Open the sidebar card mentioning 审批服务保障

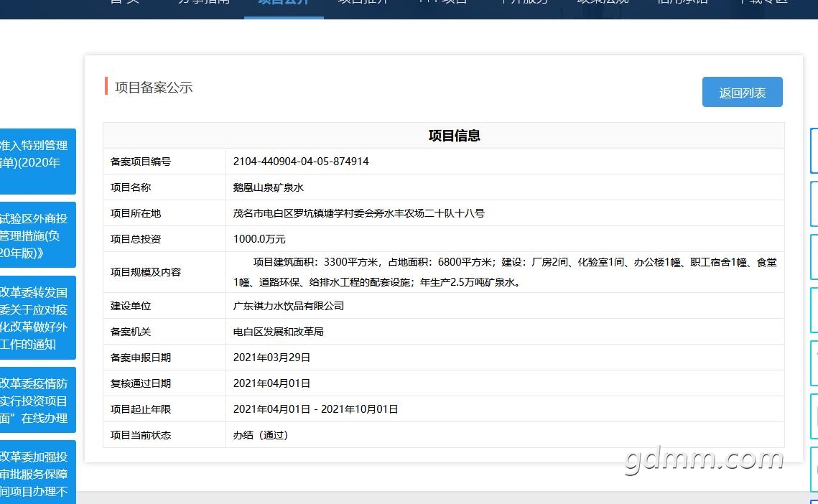click(x=37, y=472)
